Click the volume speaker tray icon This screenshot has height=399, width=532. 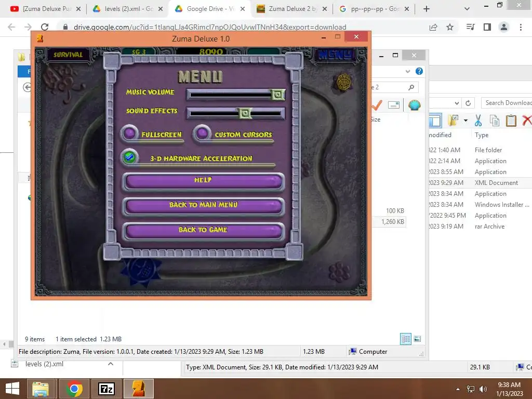(483, 389)
